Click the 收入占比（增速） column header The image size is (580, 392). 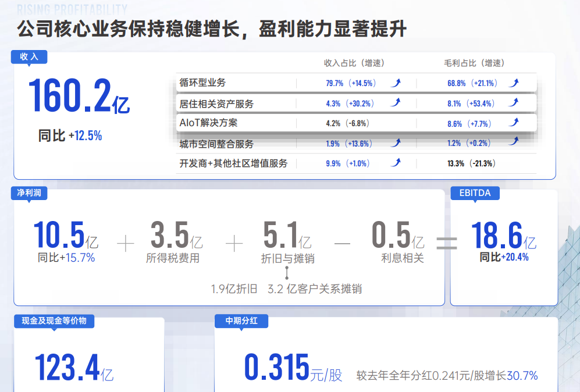[x=354, y=63]
